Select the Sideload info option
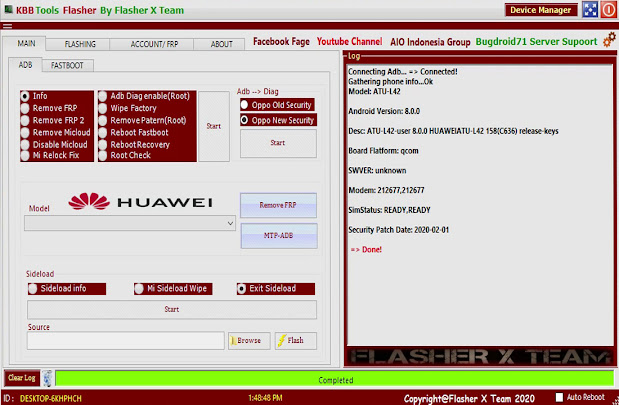Screen dimensions: 619x405 click(x=67, y=289)
